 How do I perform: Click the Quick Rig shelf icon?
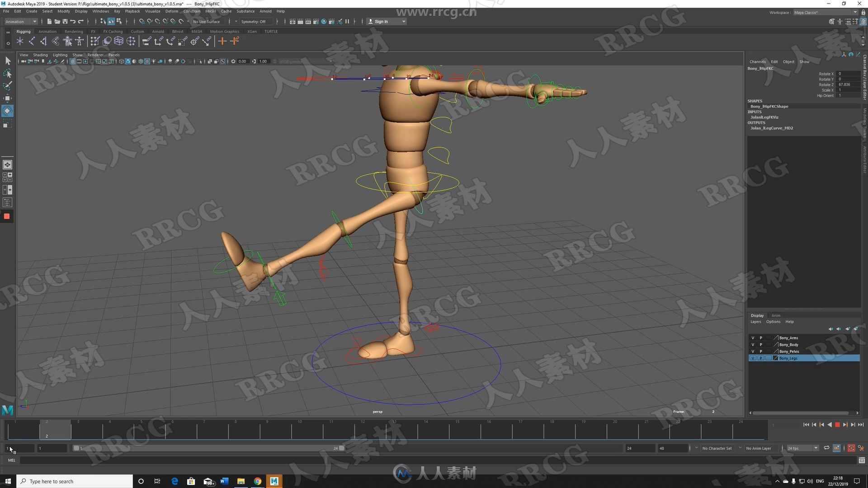point(68,42)
